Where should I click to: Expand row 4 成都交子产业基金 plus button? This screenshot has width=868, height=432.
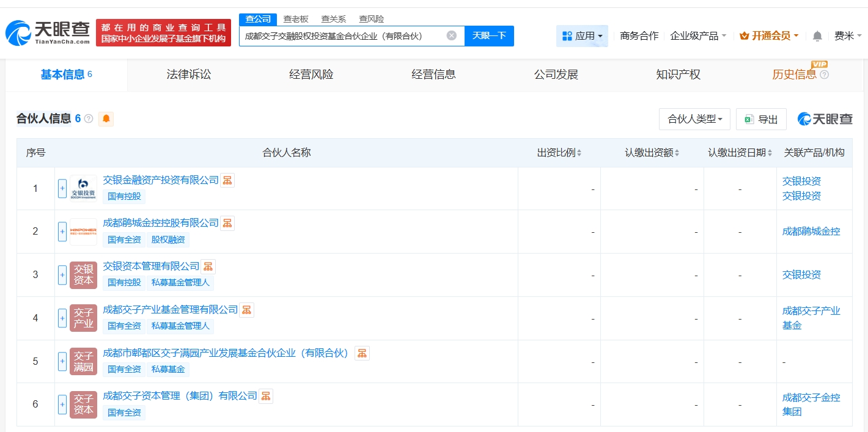pos(62,318)
